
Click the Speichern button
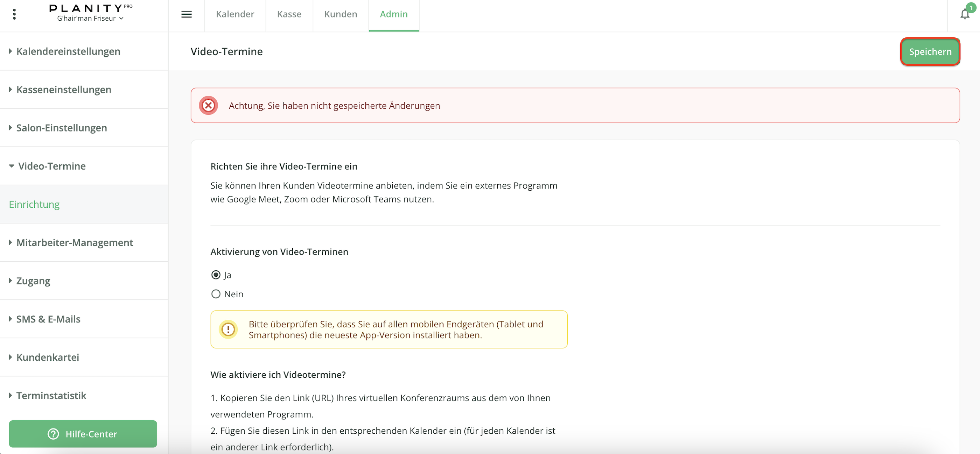930,52
